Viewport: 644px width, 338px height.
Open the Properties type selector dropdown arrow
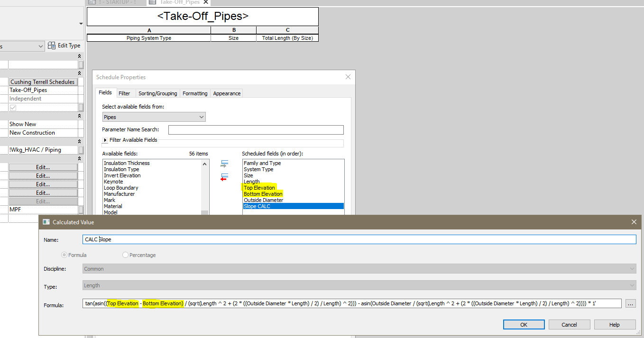coord(81,23)
